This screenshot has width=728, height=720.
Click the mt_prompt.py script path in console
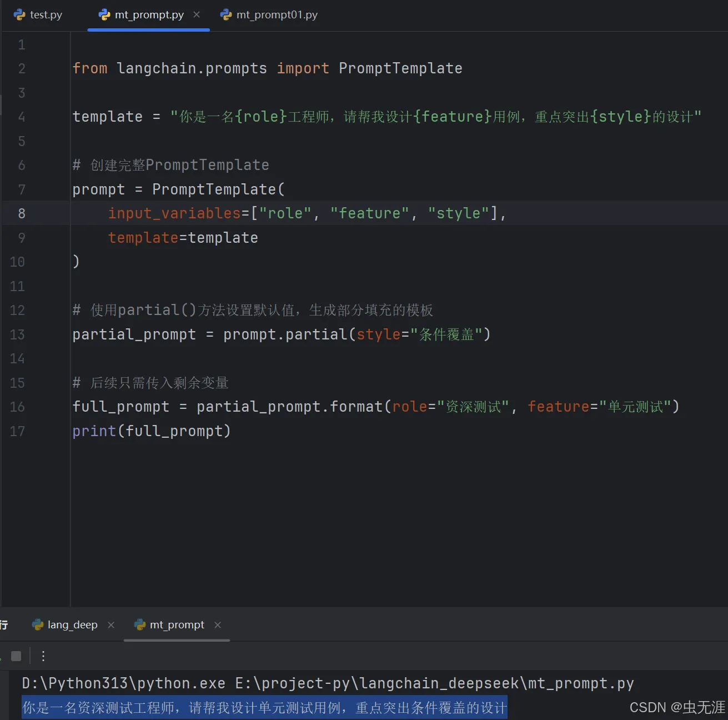point(434,683)
